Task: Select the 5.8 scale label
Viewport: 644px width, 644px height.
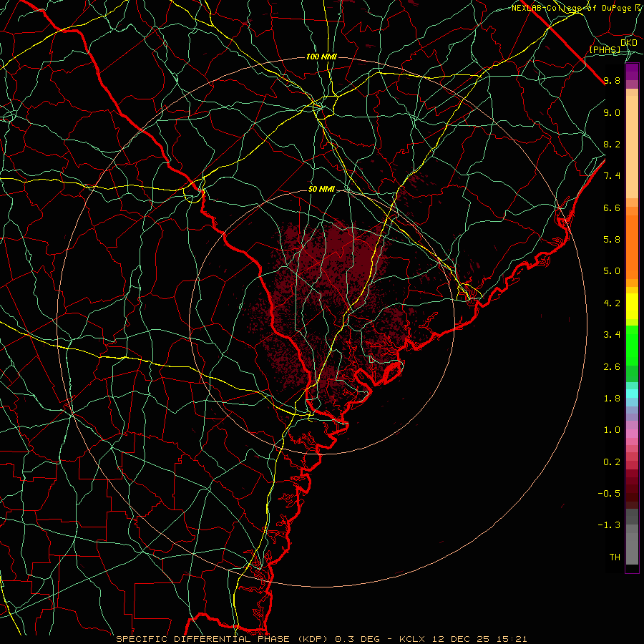Action: coord(612,240)
